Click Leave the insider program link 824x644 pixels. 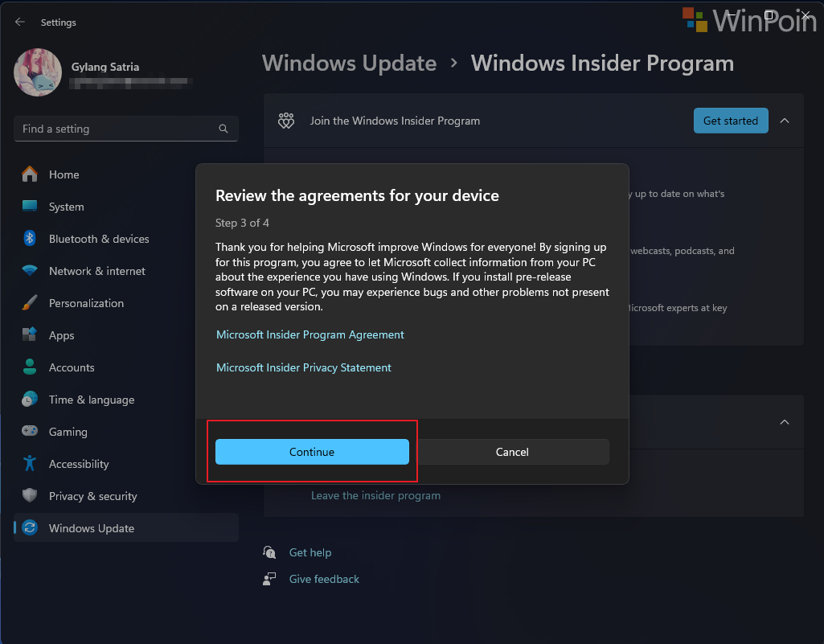pyautogui.click(x=375, y=495)
